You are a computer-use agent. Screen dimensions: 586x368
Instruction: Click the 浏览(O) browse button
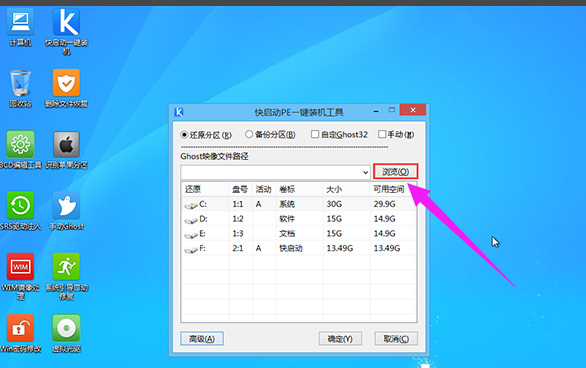(x=395, y=172)
